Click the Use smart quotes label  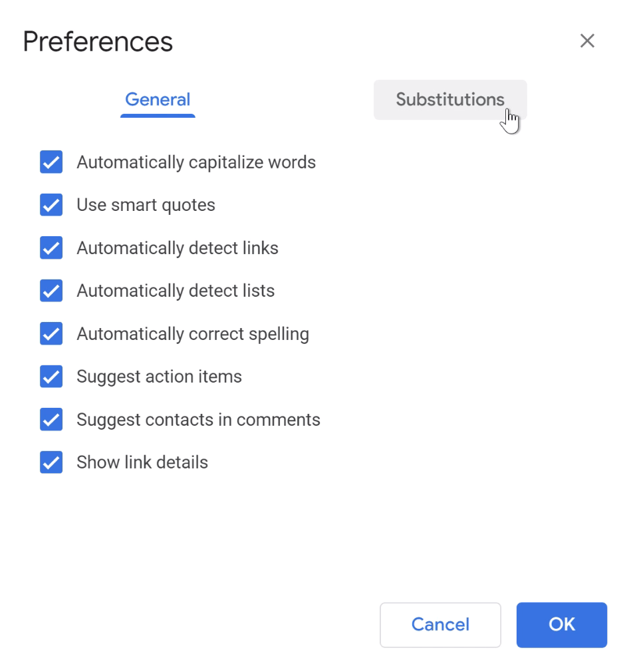146,205
